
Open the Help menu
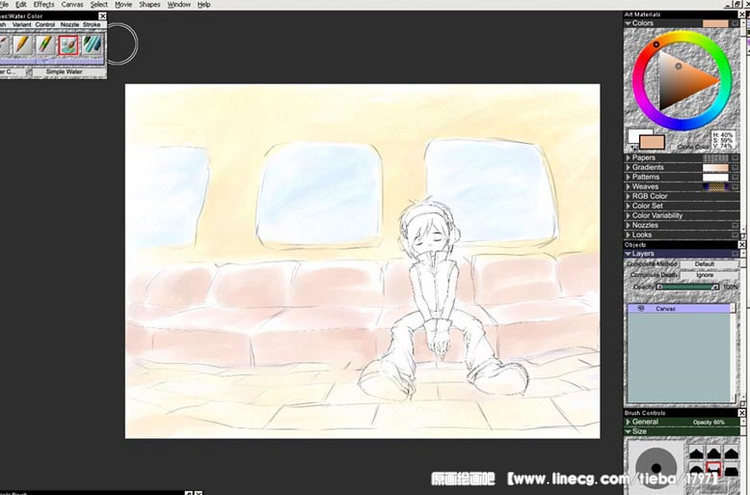(204, 4)
